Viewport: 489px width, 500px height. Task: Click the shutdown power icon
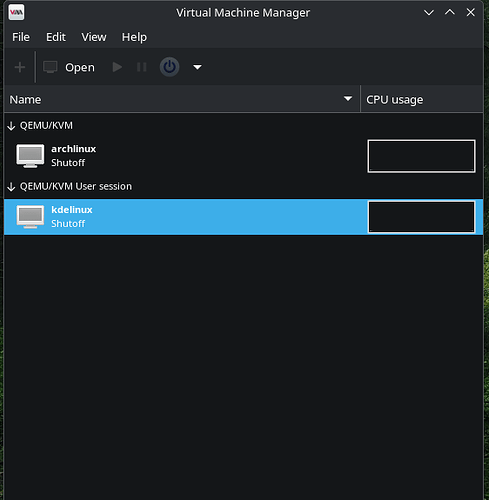click(x=169, y=67)
